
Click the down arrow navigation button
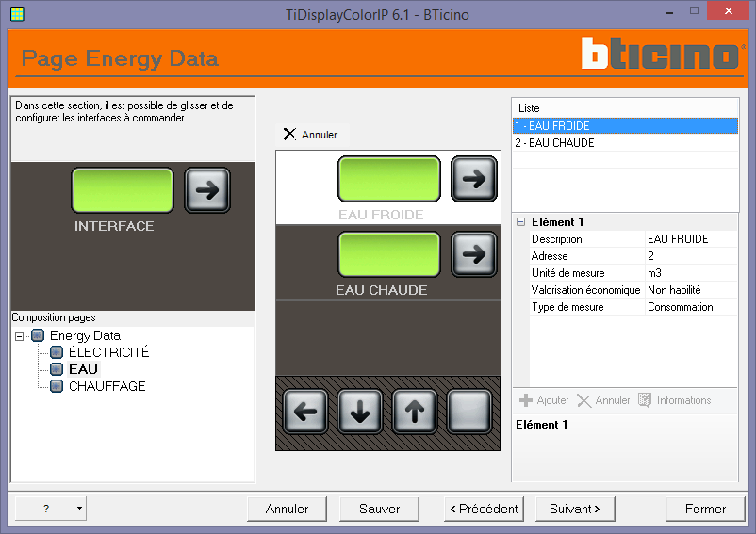[x=360, y=412]
